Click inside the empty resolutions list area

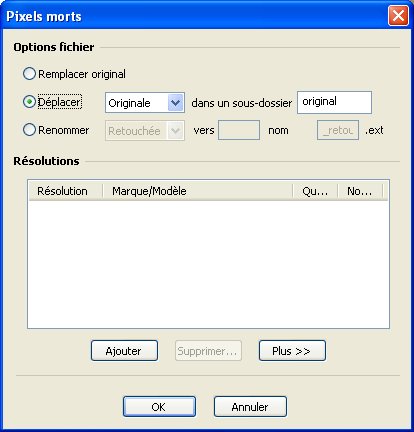coord(208,264)
